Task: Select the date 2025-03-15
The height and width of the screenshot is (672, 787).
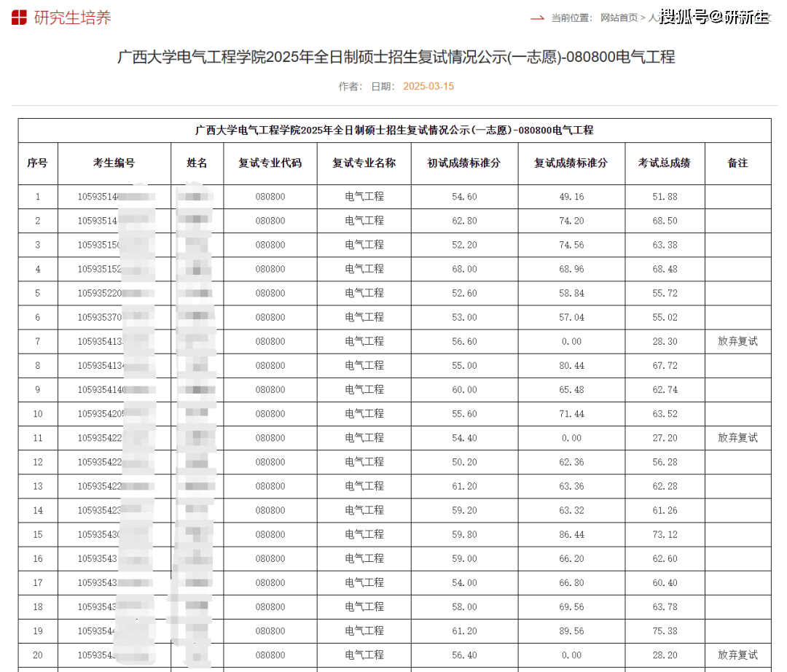Action: [x=428, y=86]
